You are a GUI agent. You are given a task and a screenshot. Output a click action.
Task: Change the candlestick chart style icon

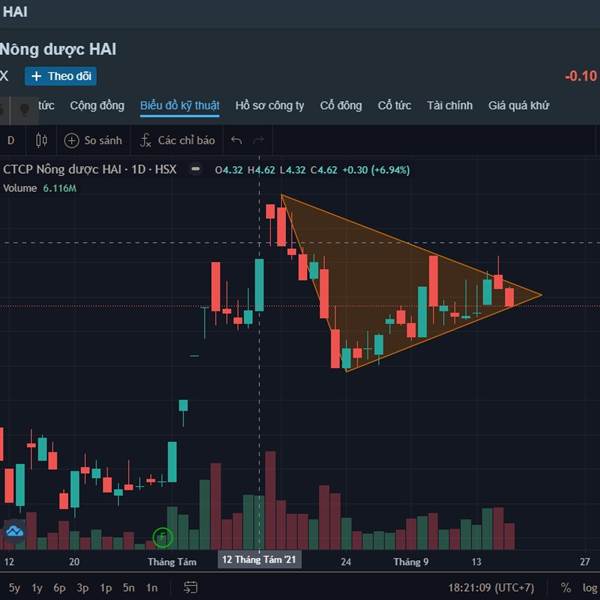click(41, 140)
